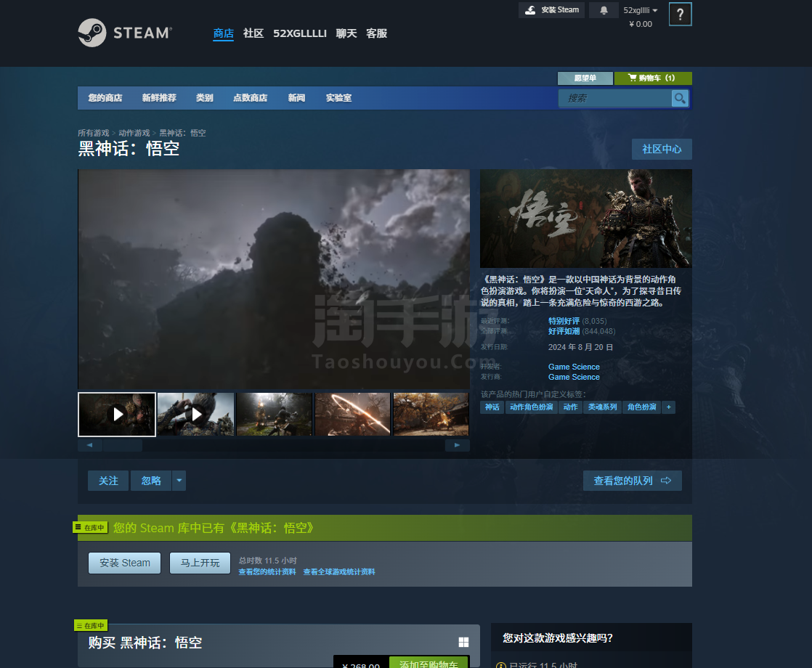Open the 社区中心 button

point(662,149)
